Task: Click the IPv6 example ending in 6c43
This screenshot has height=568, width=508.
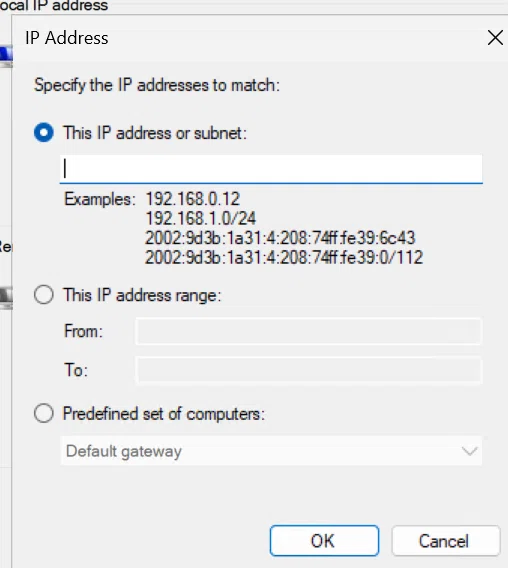Action: click(x=280, y=238)
